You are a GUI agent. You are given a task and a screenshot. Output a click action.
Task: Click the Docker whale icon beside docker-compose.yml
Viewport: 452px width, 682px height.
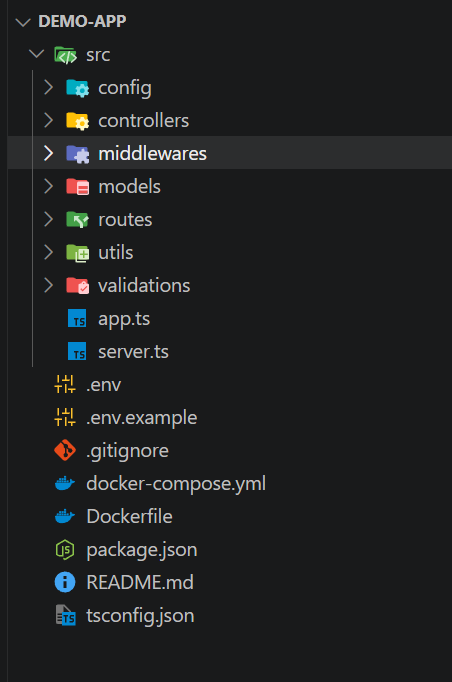tap(65, 484)
